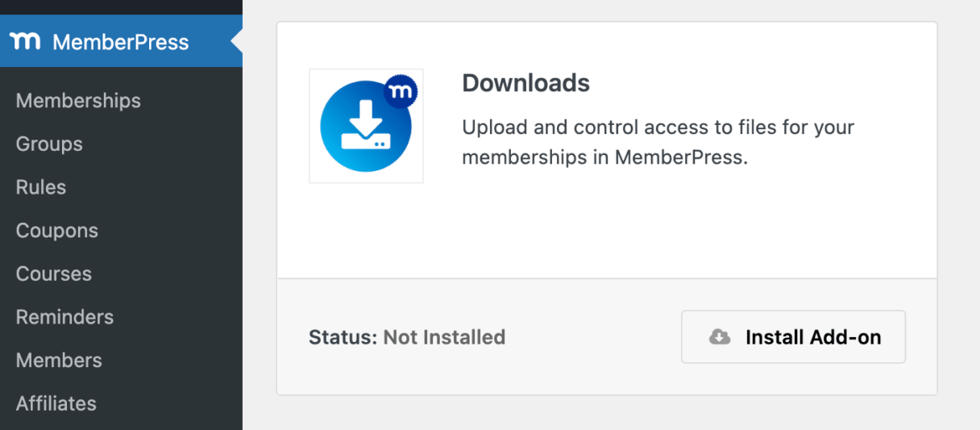This screenshot has height=430, width=980.
Task: Open the Coupons page
Action: point(56,231)
